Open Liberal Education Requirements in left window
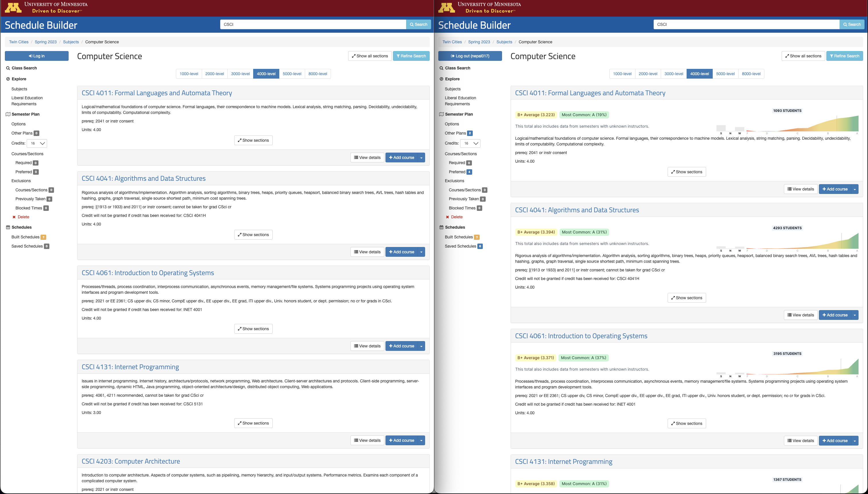Image resolution: width=868 pixels, height=494 pixels. point(27,101)
